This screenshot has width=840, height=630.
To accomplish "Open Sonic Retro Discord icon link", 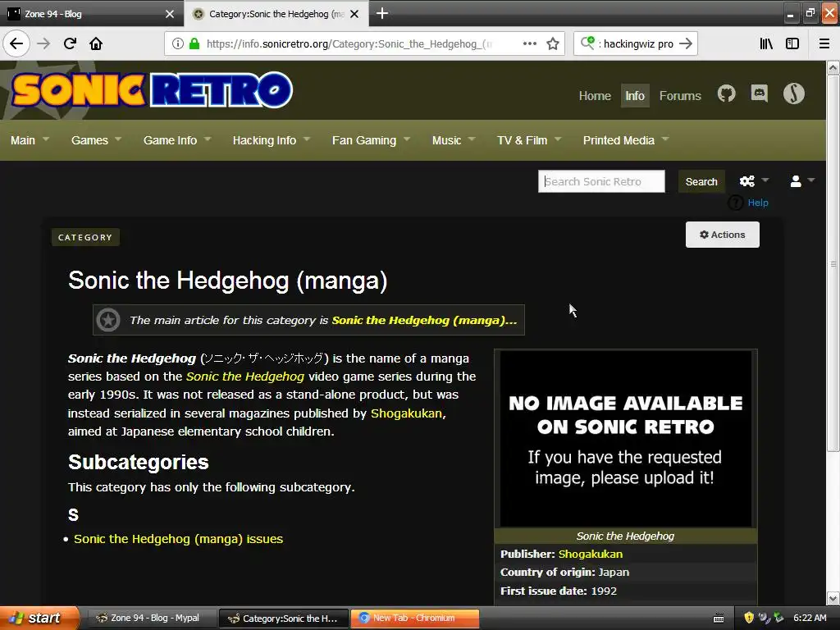I will click(759, 94).
